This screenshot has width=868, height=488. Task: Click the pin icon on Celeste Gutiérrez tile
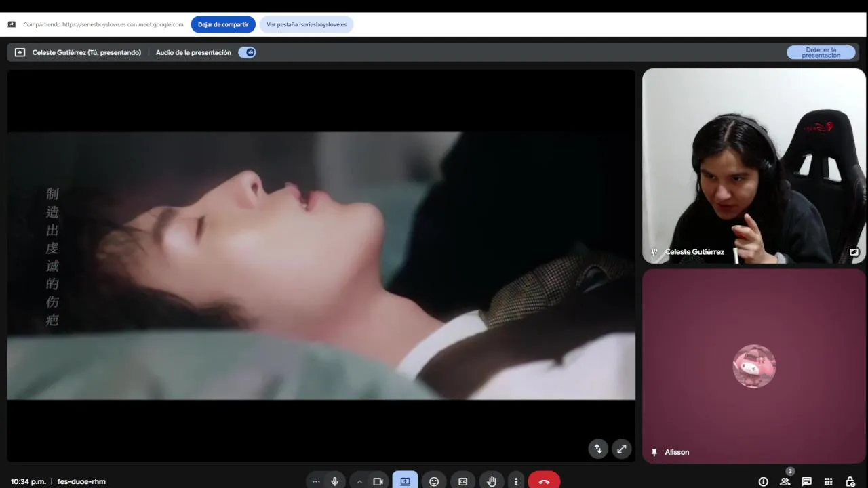click(x=654, y=252)
